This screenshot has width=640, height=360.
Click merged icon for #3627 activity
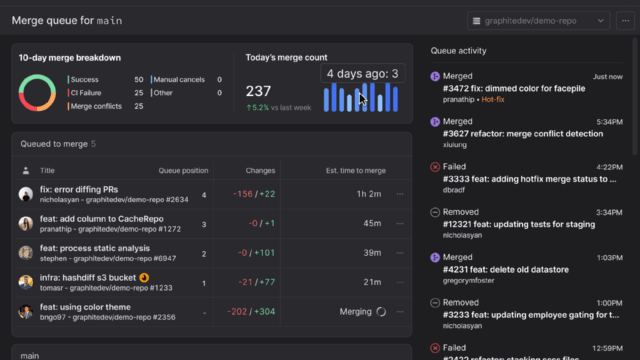point(435,122)
